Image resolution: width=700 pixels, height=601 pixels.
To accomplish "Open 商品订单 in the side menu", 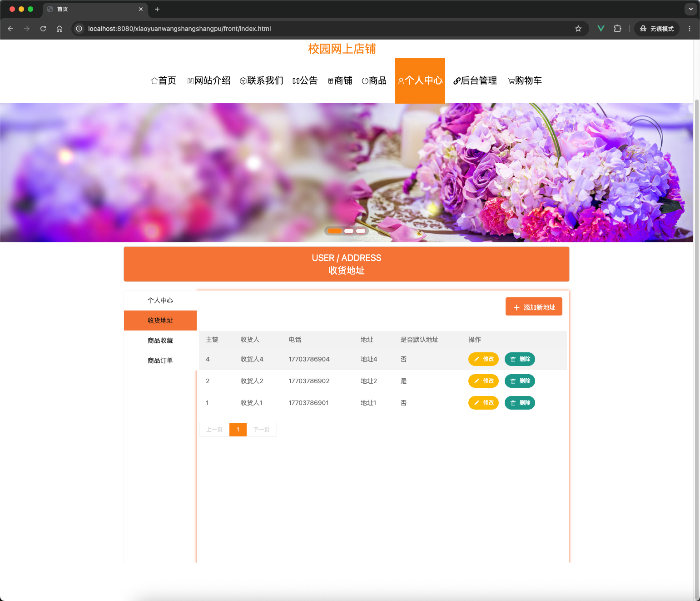I will 160,361.
